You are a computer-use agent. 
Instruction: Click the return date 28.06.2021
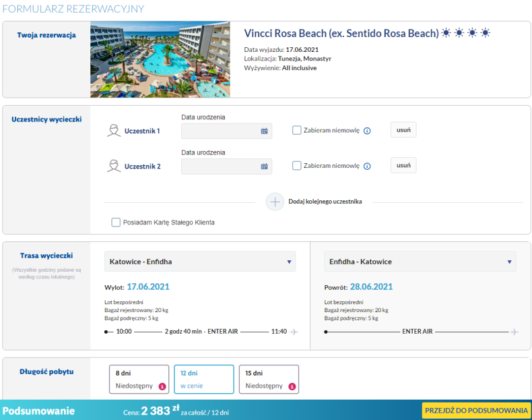[x=371, y=287]
